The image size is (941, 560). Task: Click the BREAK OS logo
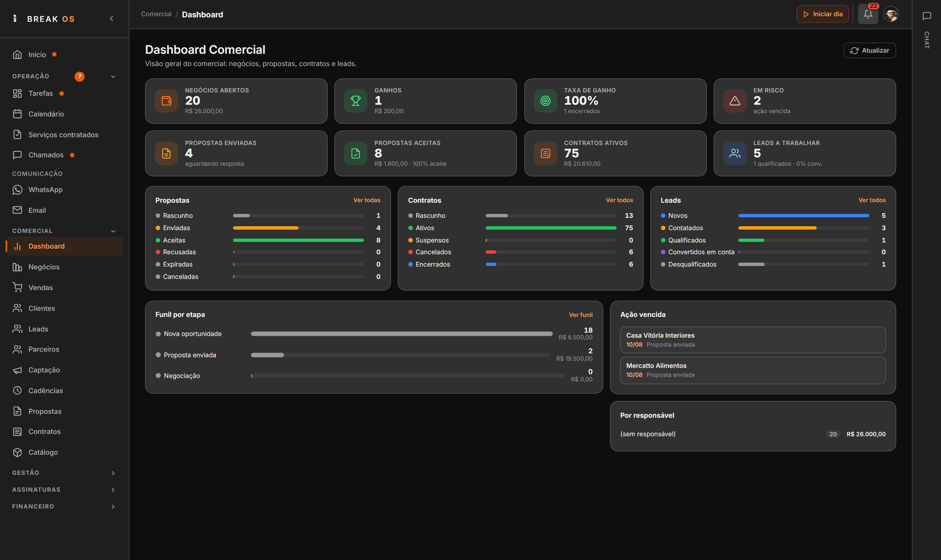coord(44,19)
